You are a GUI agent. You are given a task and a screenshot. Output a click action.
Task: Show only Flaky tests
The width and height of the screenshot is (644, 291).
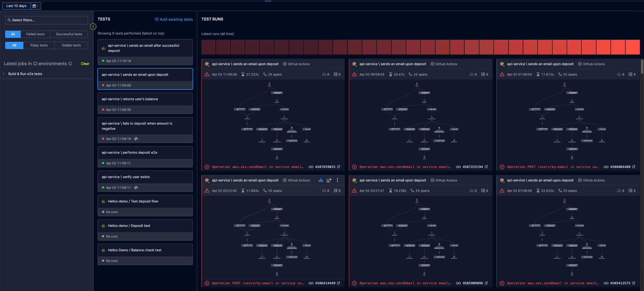39,45
